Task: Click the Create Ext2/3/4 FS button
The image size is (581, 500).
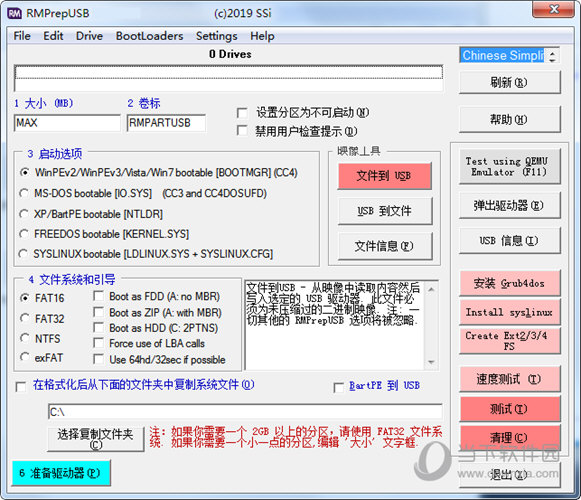Action: pos(509,341)
